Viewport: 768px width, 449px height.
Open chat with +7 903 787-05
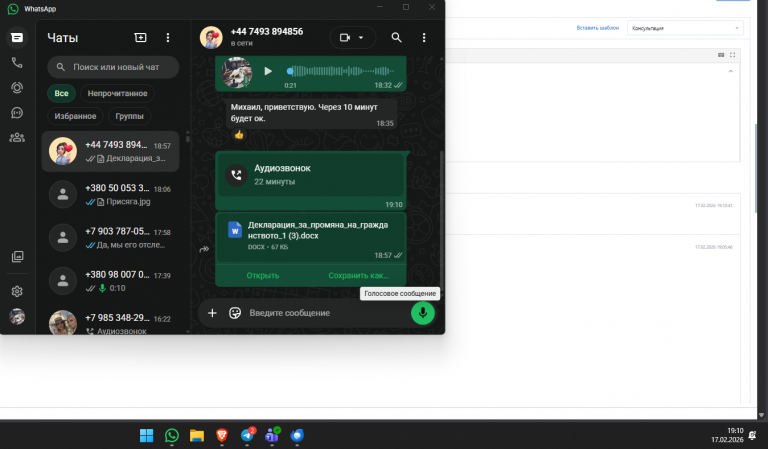[x=111, y=237]
